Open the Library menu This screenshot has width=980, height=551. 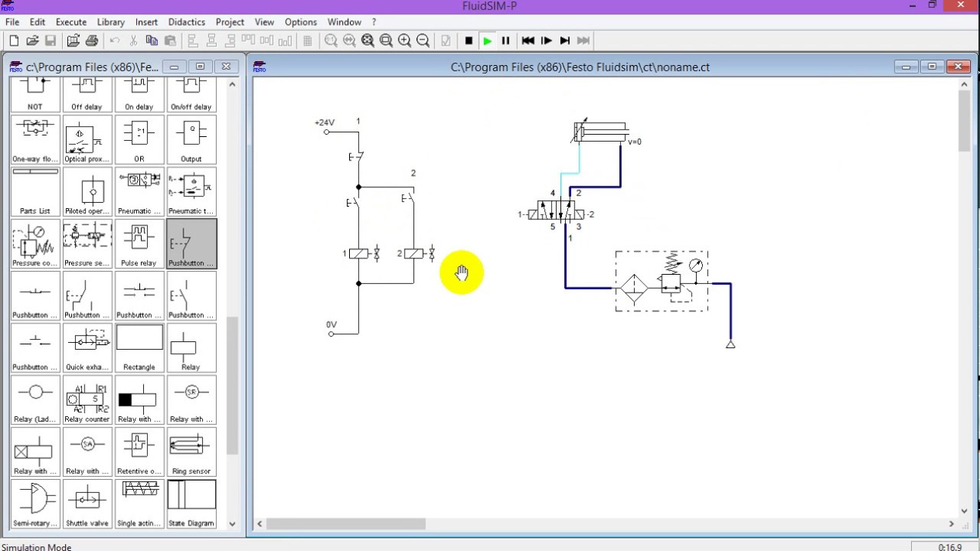(x=111, y=22)
